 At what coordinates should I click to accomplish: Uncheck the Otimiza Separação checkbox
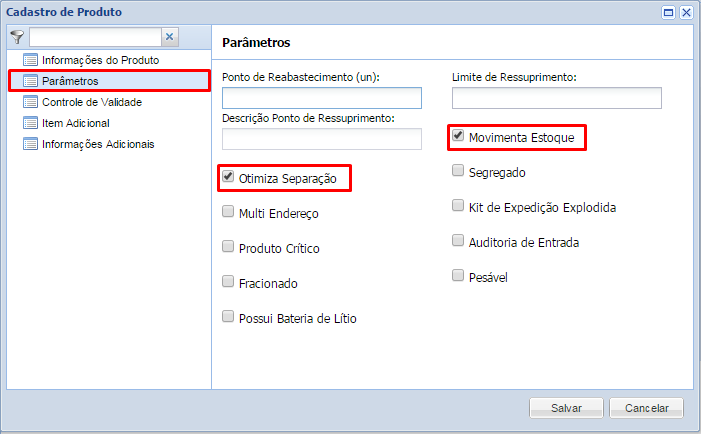click(x=228, y=177)
